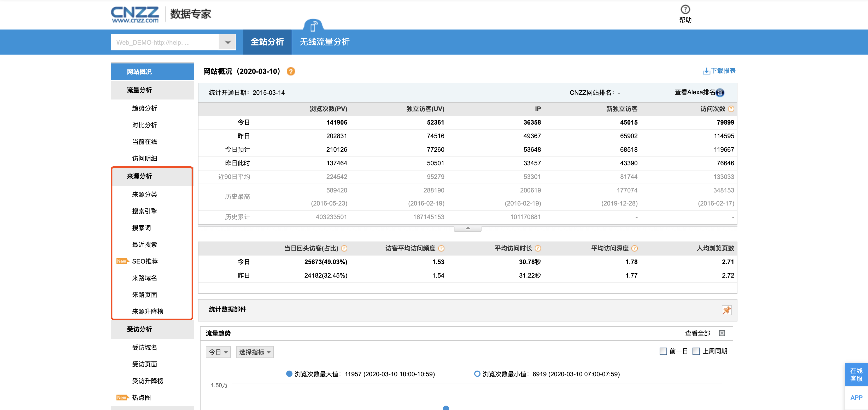Collapse the overview table using arrow handle
The width and height of the screenshot is (868, 410).
467,229
